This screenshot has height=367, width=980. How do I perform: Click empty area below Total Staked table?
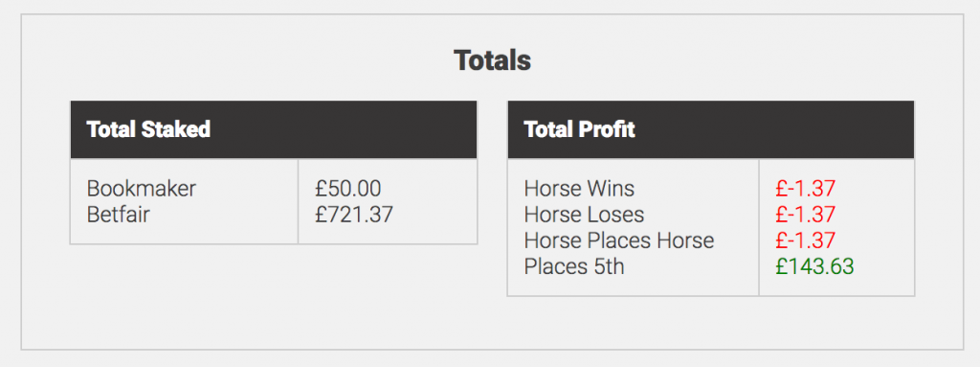pos(274,294)
